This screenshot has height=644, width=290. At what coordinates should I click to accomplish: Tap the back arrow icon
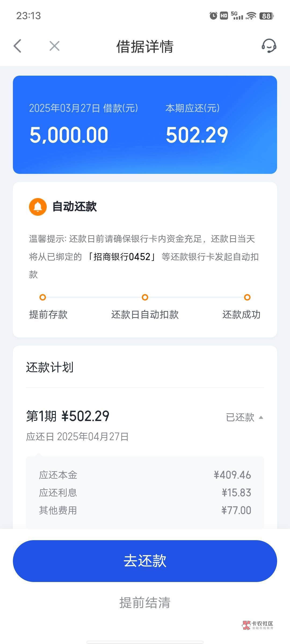tap(17, 46)
